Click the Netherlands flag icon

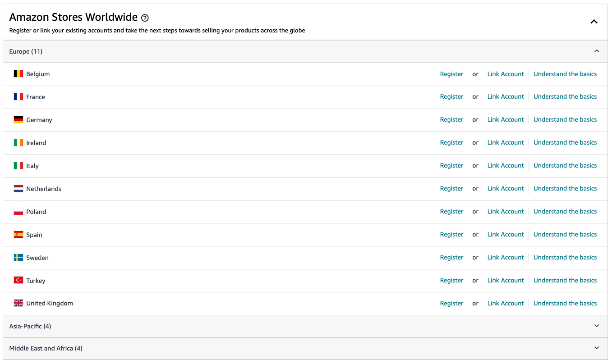point(18,189)
